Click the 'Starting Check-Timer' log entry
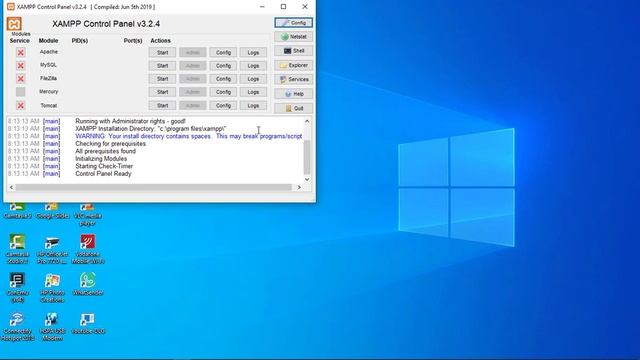Image resolution: width=640 pixels, height=360 pixels. (104, 166)
